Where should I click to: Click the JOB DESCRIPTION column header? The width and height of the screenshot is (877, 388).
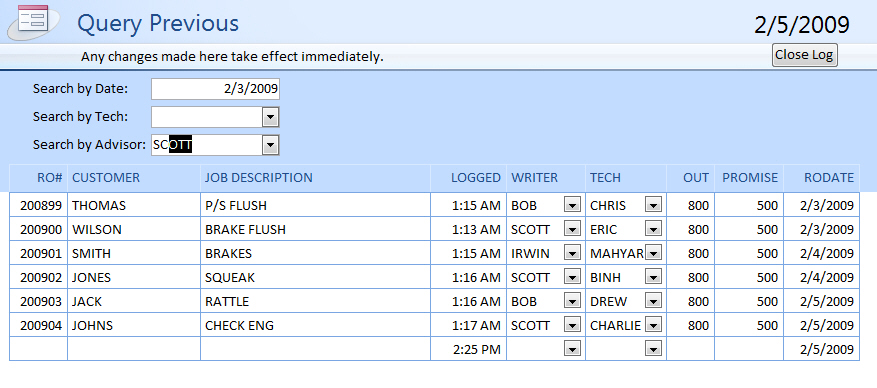pos(315,178)
